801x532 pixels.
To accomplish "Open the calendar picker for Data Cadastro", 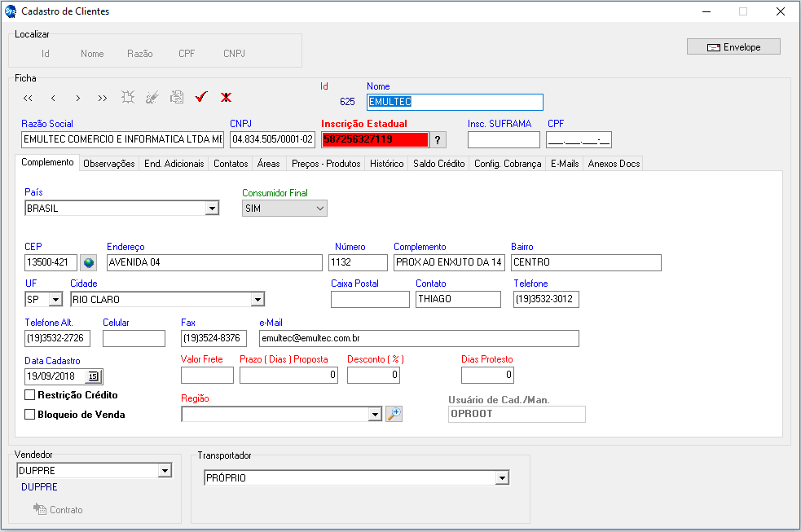I will point(94,376).
